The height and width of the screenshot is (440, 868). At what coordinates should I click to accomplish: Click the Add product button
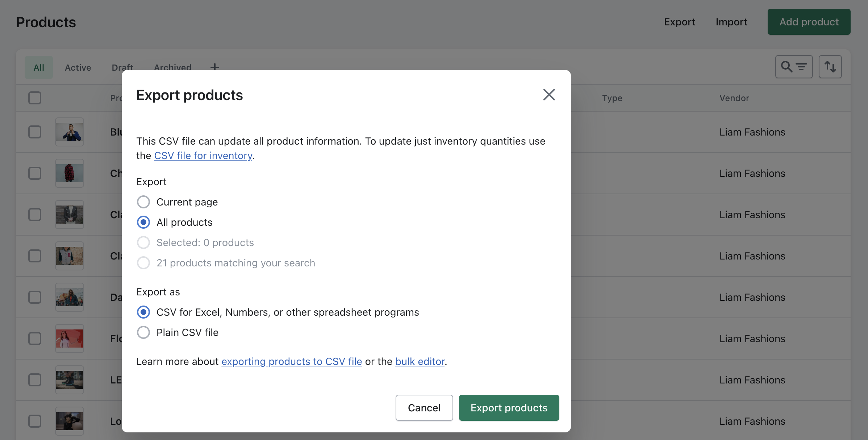[x=809, y=22]
